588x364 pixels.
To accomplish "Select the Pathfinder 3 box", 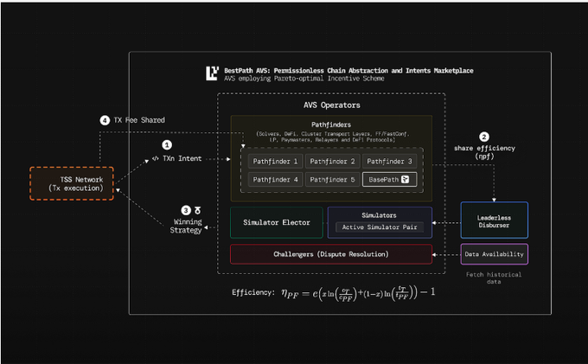I will [x=389, y=161].
